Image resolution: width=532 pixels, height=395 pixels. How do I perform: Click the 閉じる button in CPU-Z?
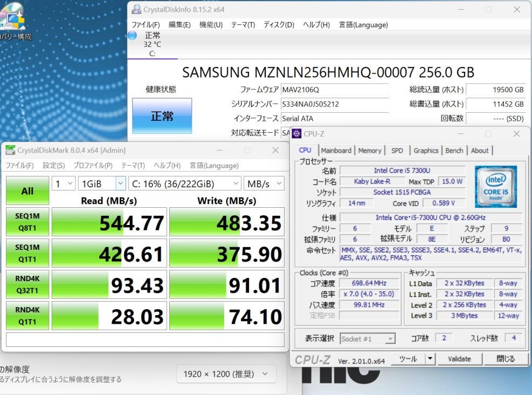(x=506, y=359)
